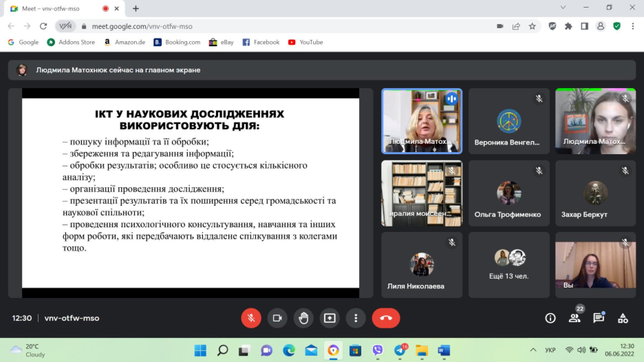Open a new browser tab

point(136,9)
